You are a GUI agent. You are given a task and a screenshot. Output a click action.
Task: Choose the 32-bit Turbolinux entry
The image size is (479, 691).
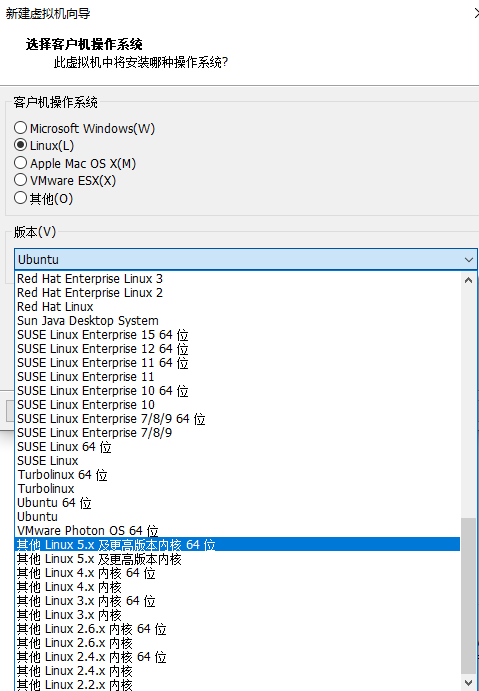click(x=237, y=489)
